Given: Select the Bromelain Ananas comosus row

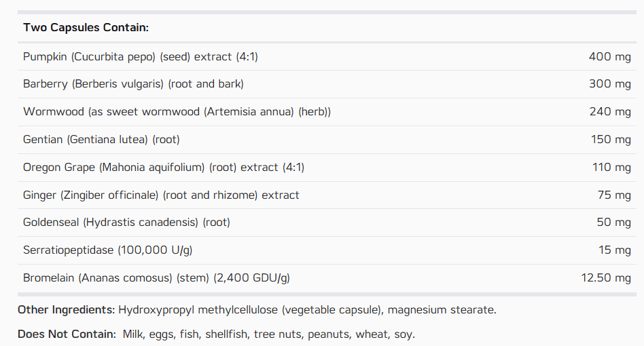Looking at the screenshot, I should click(x=327, y=278).
